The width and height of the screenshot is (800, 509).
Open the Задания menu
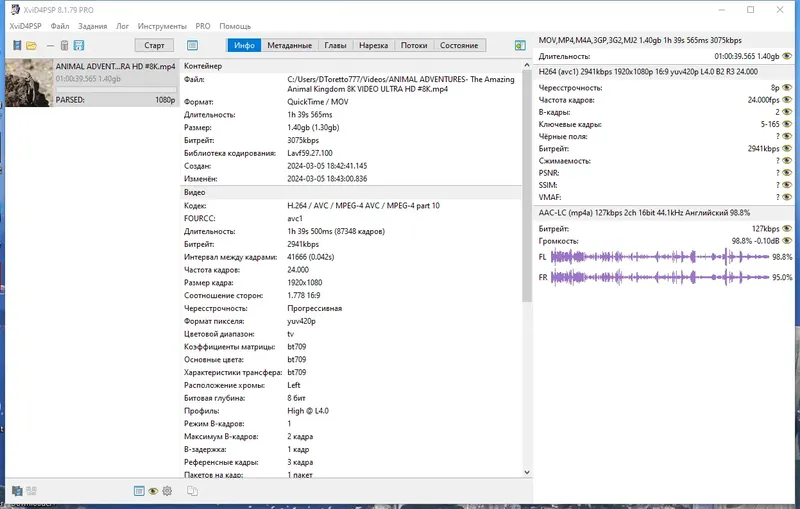coord(92,26)
